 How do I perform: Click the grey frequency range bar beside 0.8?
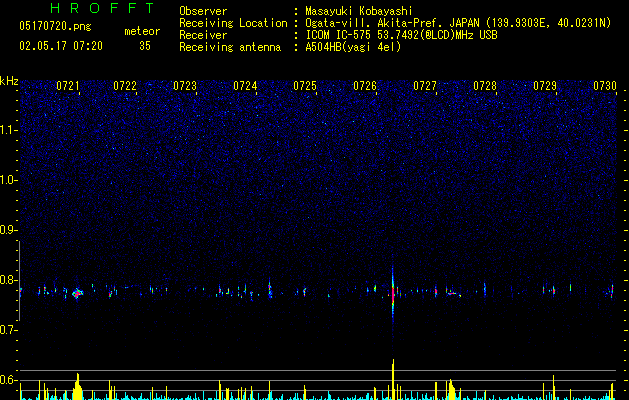pyautogui.click(x=19, y=280)
